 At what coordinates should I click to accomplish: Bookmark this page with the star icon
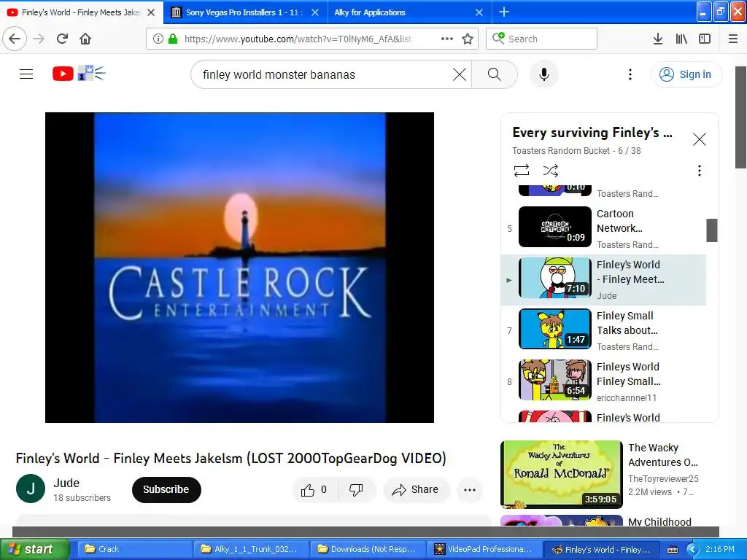[468, 39]
